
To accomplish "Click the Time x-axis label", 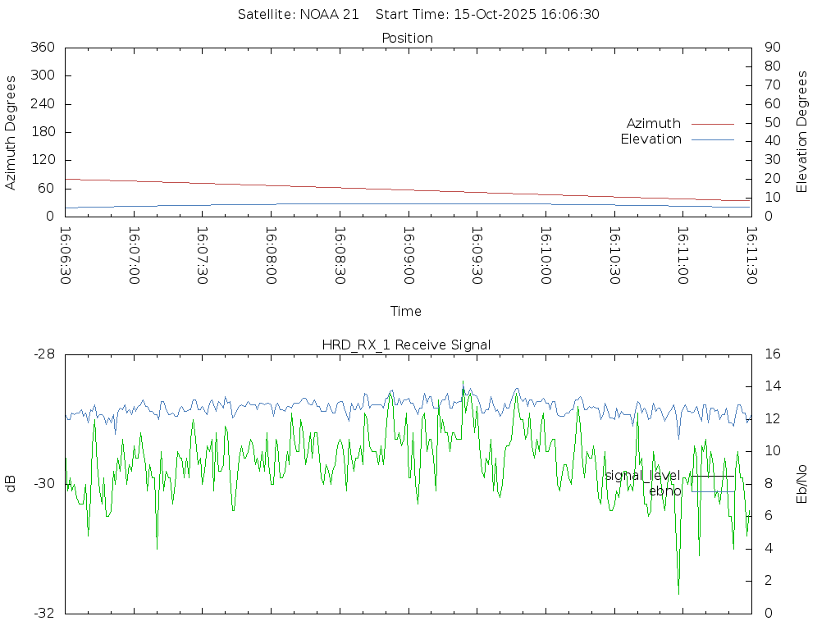I will coord(406,312).
